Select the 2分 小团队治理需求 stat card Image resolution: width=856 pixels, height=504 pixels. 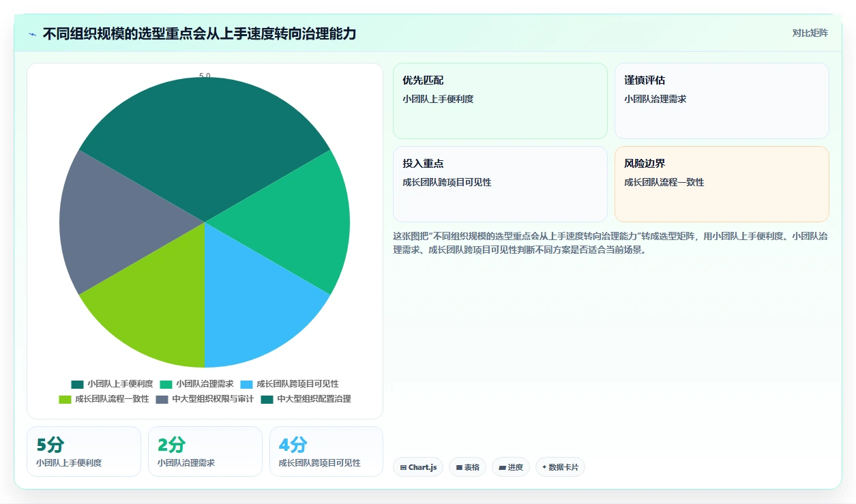[x=205, y=451]
